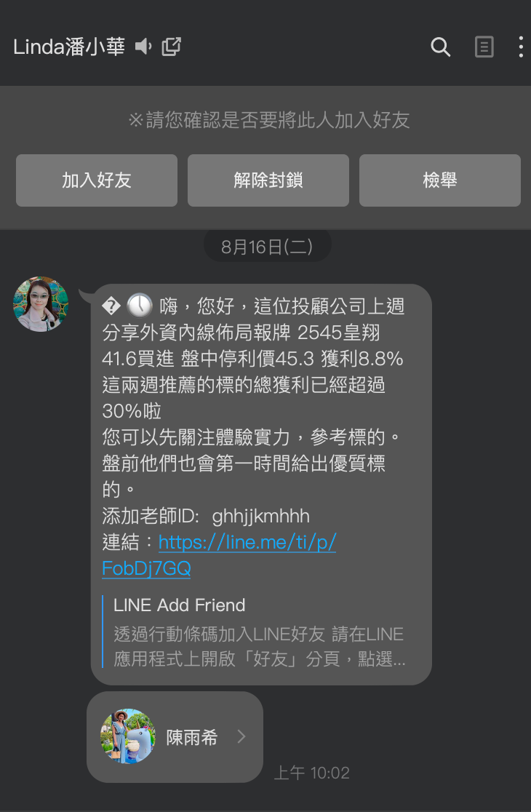Click the 8月16日(二) date label

pos(267,247)
